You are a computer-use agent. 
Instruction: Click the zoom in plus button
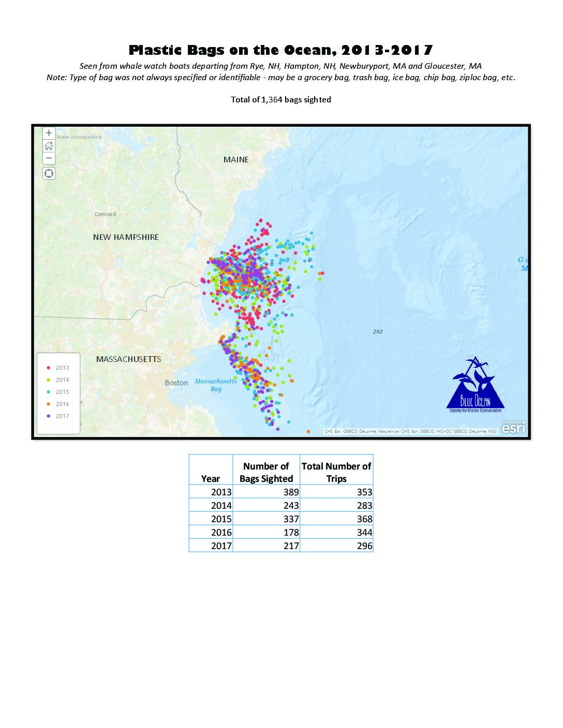pos(49,133)
